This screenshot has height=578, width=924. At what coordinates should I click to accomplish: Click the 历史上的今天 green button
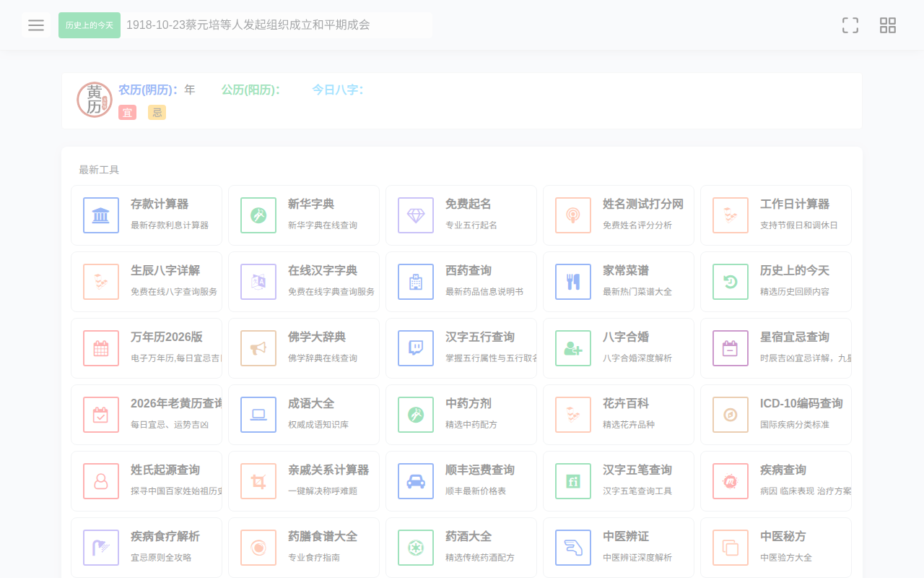[90, 25]
